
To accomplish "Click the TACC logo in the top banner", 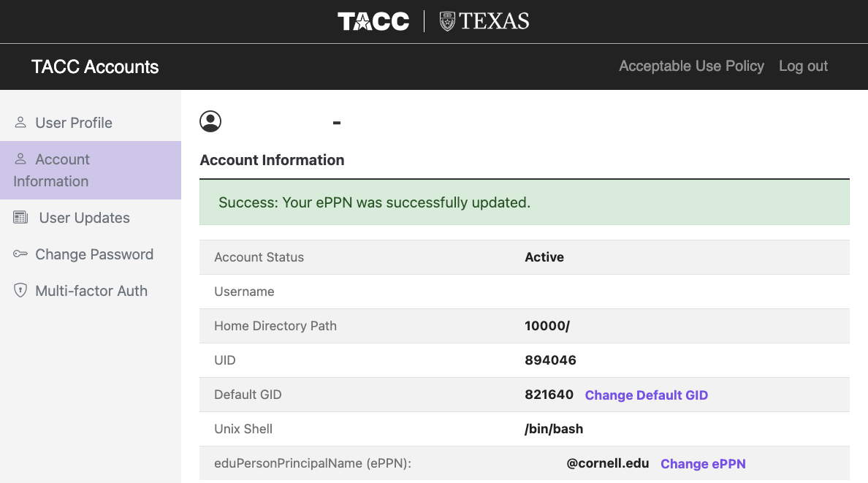I will click(x=373, y=21).
